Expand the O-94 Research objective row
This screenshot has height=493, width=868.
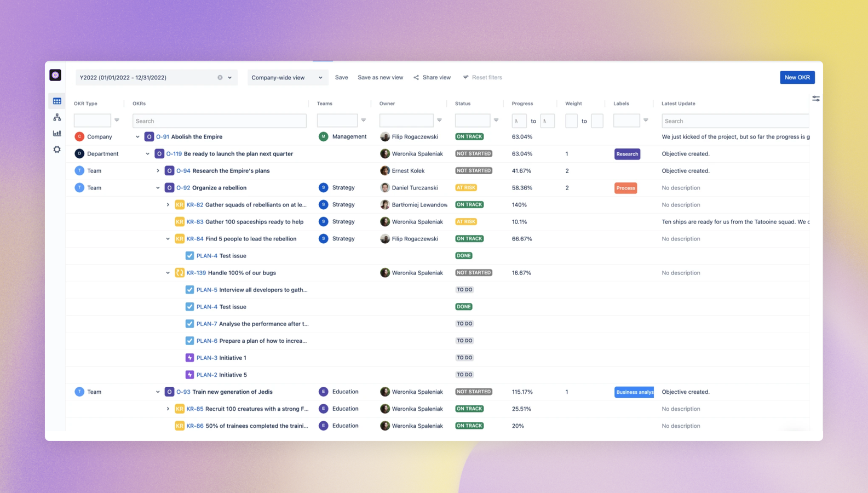click(158, 171)
